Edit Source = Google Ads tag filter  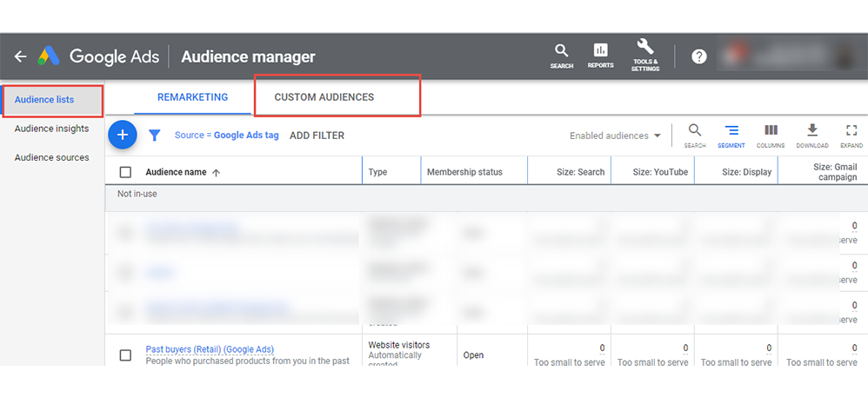point(226,136)
